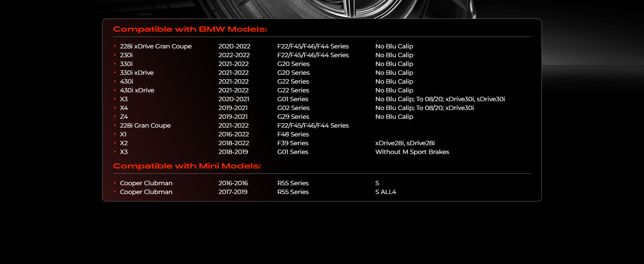This screenshot has height=264, width=644.
Task: Select the 'Cooper Clubman' entry for 2016-2016
Action: [146, 183]
